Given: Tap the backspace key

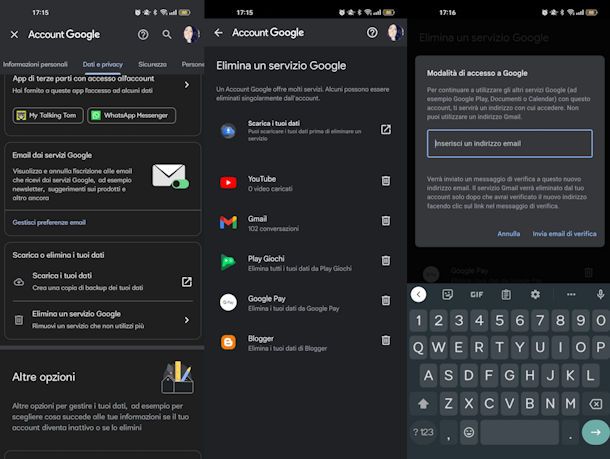Looking at the screenshot, I should (596, 404).
